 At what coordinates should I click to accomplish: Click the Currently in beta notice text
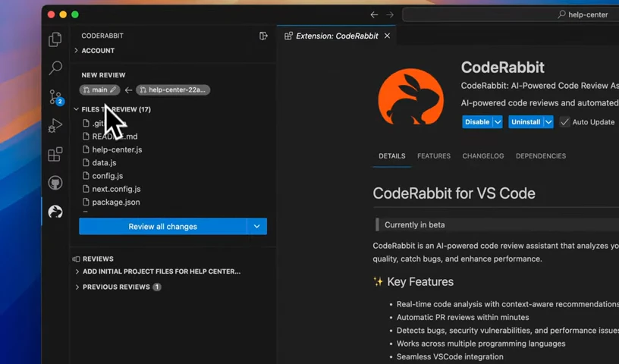414,225
